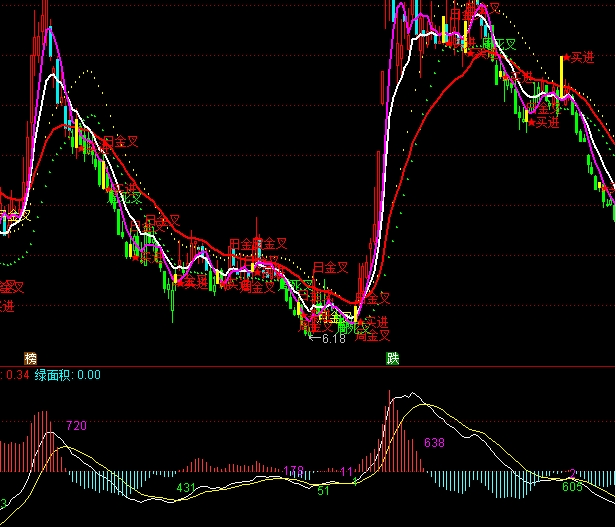Click the 6.18 low price arrow label
Image resolution: width=615 pixels, height=527 pixels.
(x=328, y=339)
